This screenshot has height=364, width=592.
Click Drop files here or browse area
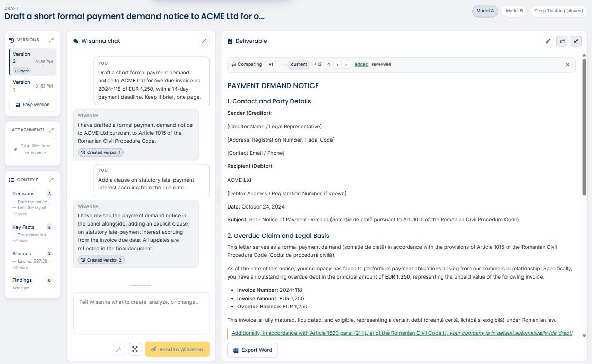click(32, 149)
